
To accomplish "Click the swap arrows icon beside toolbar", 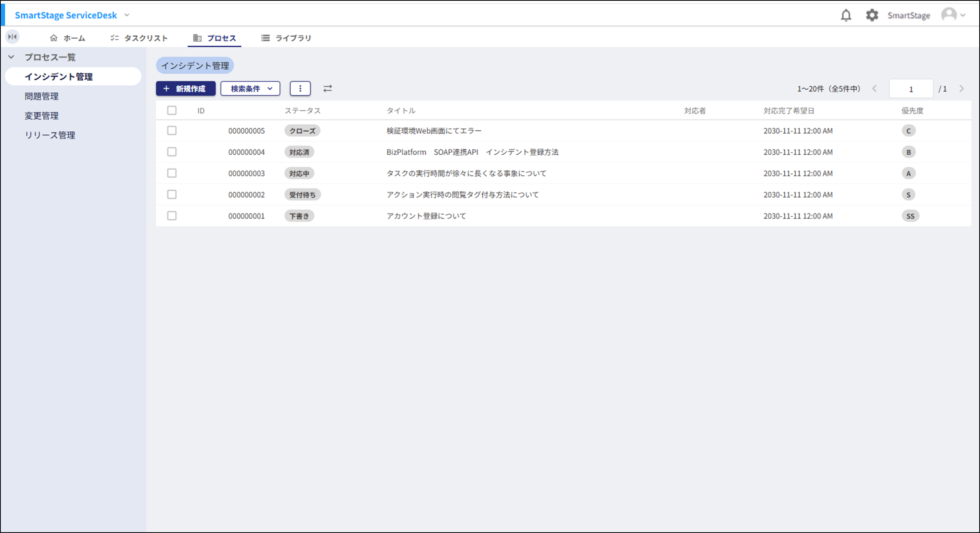I will 328,89.
